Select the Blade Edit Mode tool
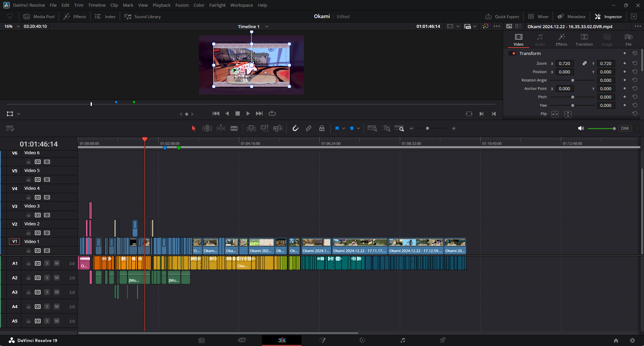The height and width of the screenshot is (346, 644). pyautogui.click(x=234, y=128)
